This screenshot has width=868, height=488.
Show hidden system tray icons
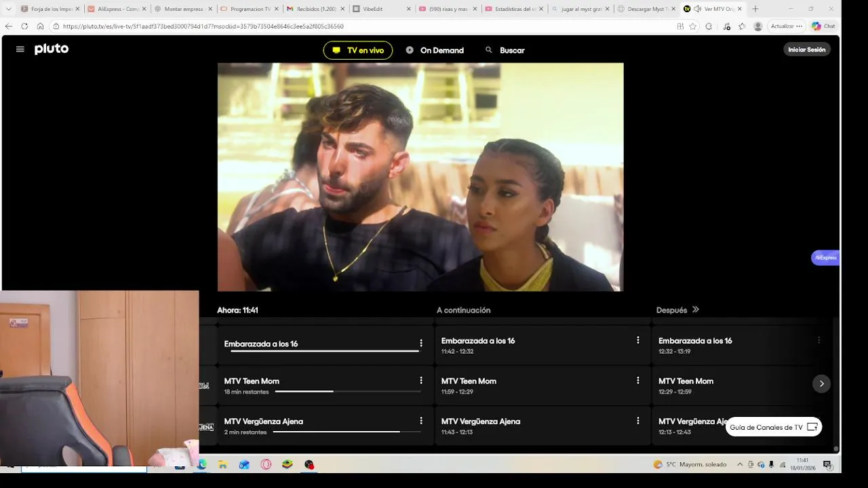[x=740, y=464]
